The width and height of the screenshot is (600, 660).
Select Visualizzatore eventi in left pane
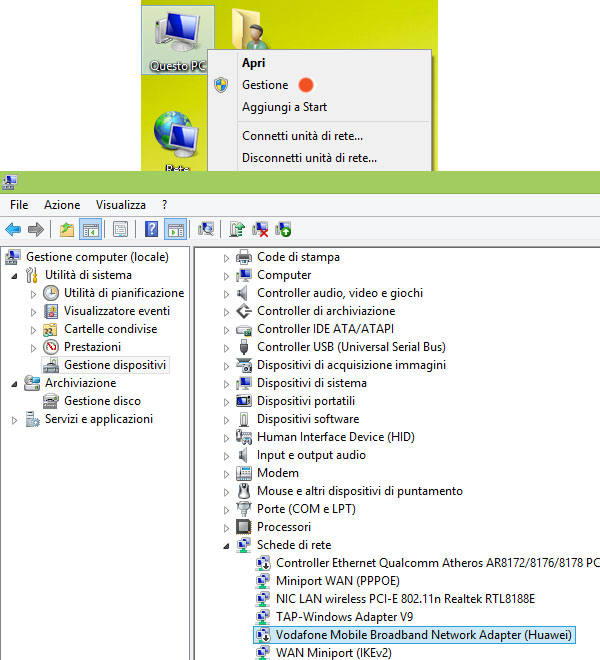coord(116,311)
